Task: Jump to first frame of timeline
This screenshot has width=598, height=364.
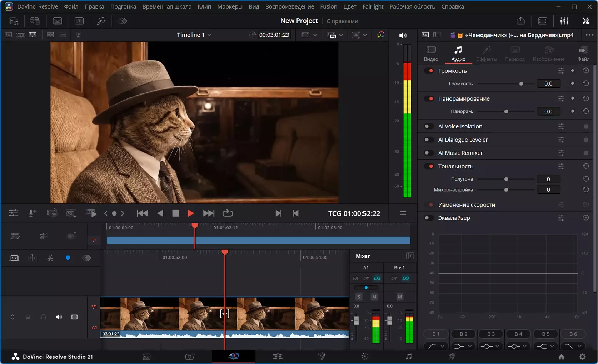Action: click(142, 213)
